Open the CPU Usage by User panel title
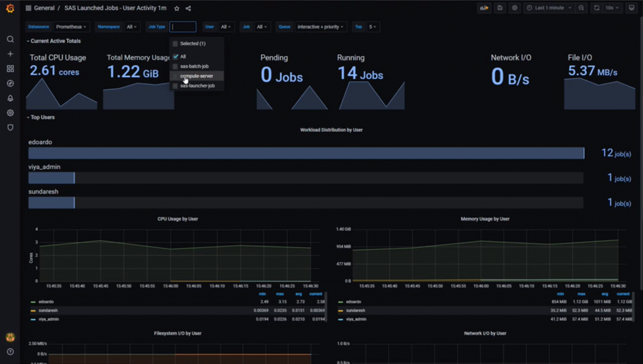This screenshot has width=643, height=364. coord(178,219)
